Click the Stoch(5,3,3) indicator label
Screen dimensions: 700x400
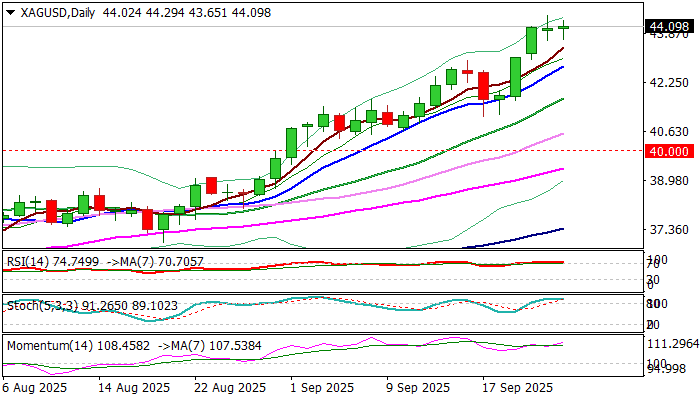36,303
